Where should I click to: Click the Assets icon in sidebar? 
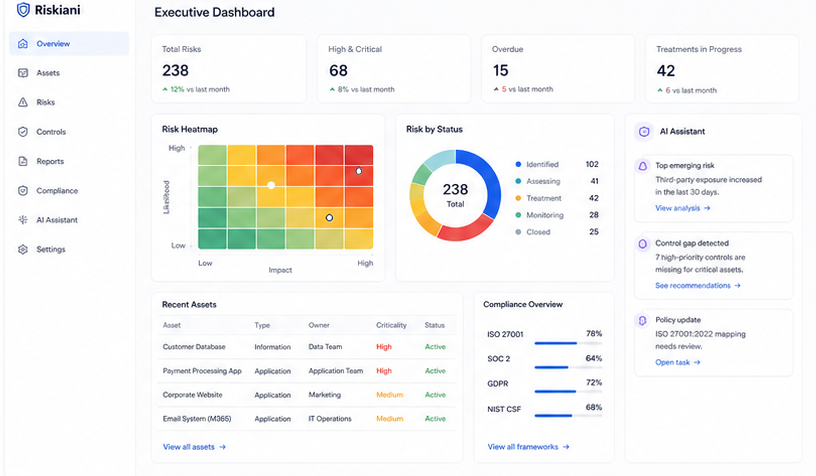[23, 73]
